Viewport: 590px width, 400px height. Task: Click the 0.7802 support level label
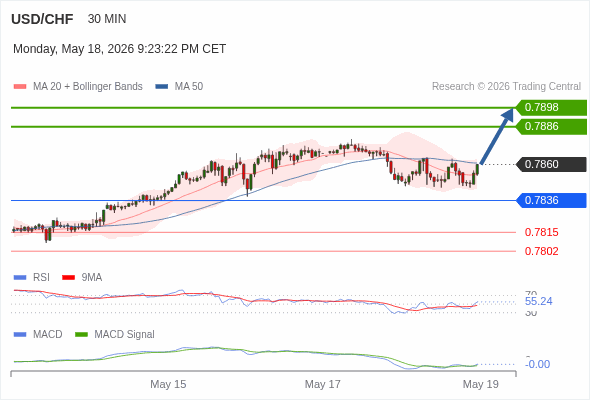[541, 251]
